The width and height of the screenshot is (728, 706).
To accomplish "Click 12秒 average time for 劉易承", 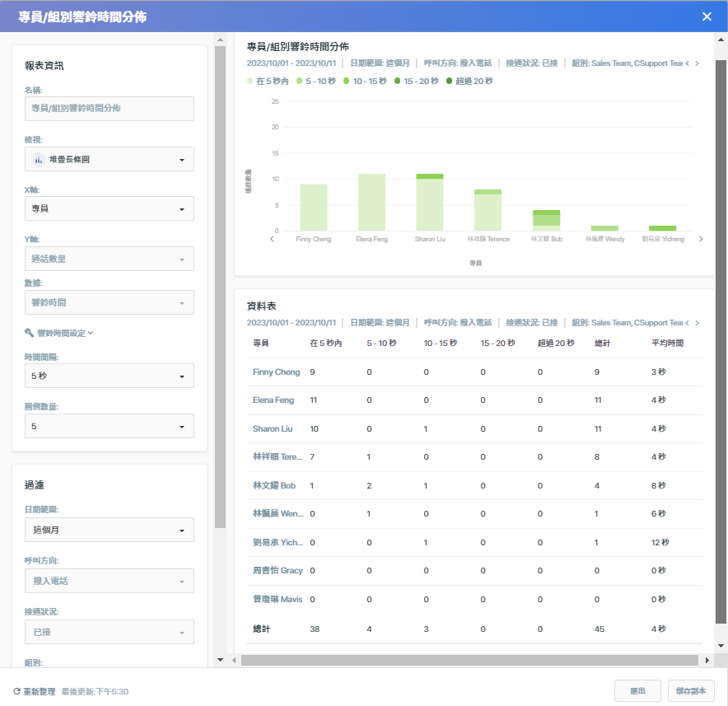I will pyautogui.click(x=660, y=543).
